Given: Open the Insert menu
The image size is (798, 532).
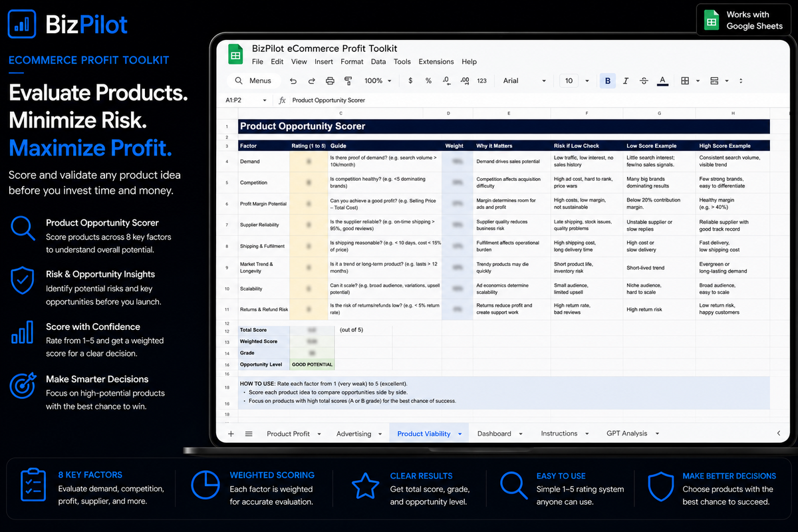Looking at the screenshot, I should pos(324,62).
